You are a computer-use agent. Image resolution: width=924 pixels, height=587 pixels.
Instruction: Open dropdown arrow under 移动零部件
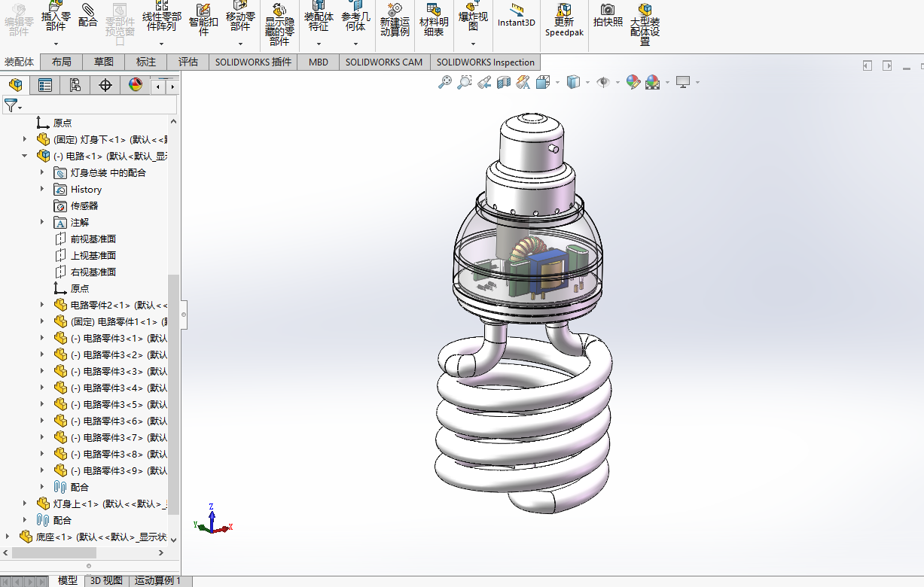[x=240, y=44]
